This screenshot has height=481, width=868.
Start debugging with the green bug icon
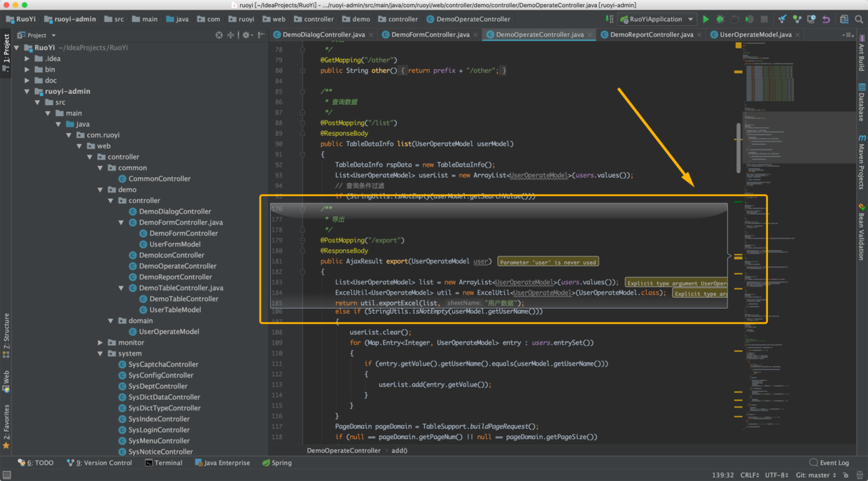pos(720,20)
